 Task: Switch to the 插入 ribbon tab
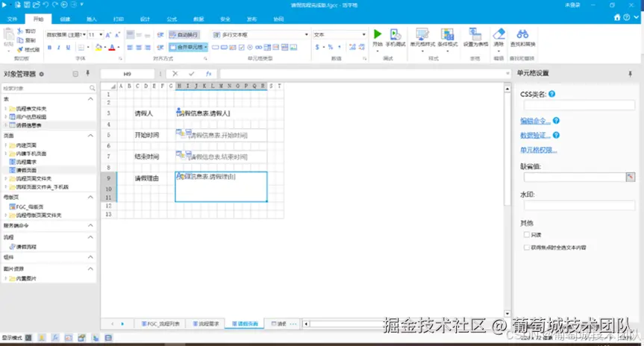tap(92, 19)
